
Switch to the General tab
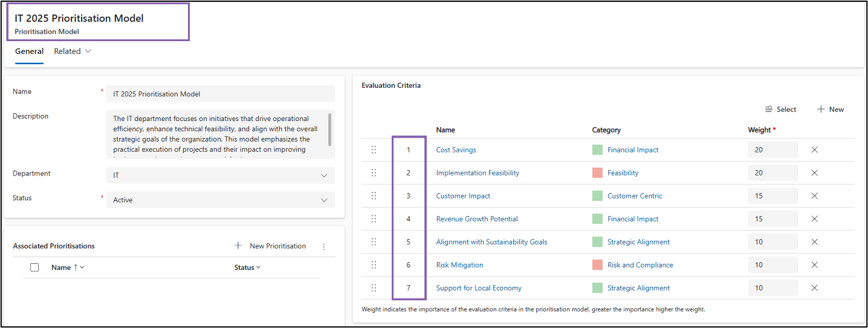(29, 51)
